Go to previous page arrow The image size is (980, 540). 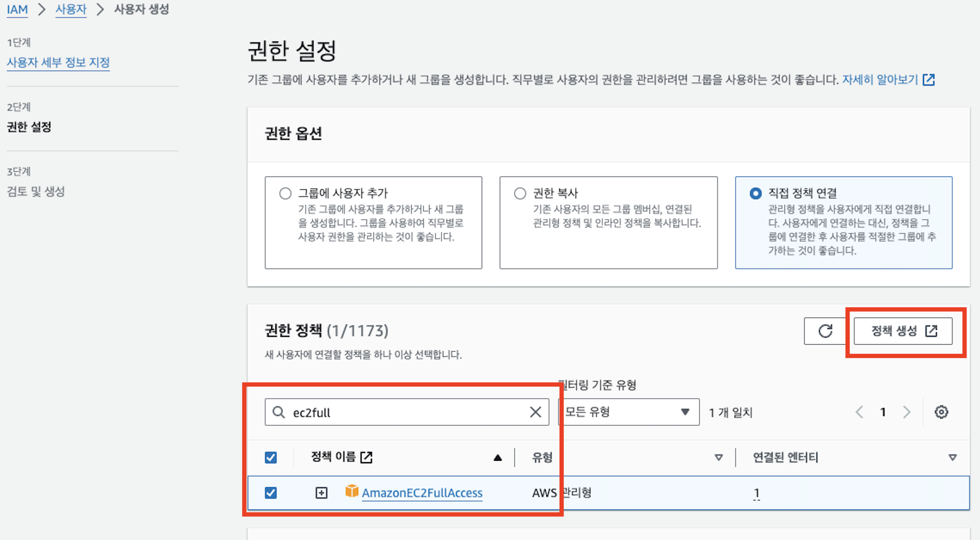point(859,412)
